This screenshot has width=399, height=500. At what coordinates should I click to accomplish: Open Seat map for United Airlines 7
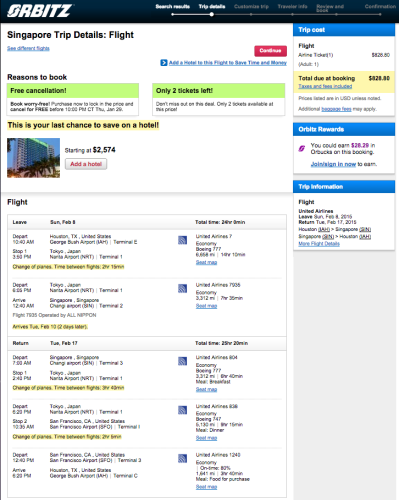click(x=206, y=262)
